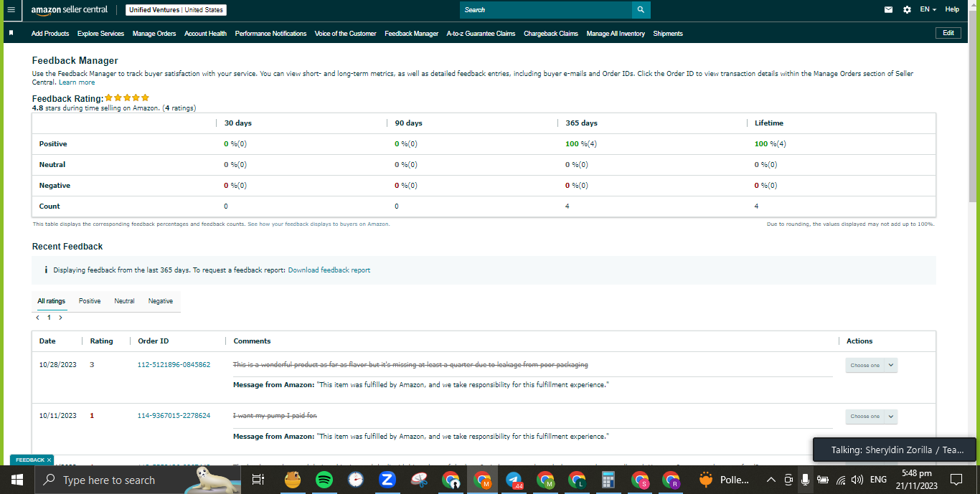
Task: Open Performance Notifications
Action: 270,34
